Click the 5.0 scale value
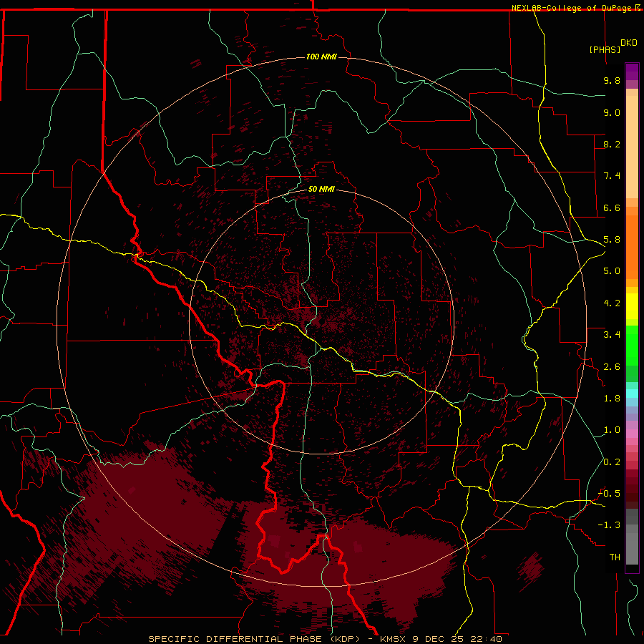644x644 pixels. click(x=612, y=271)
